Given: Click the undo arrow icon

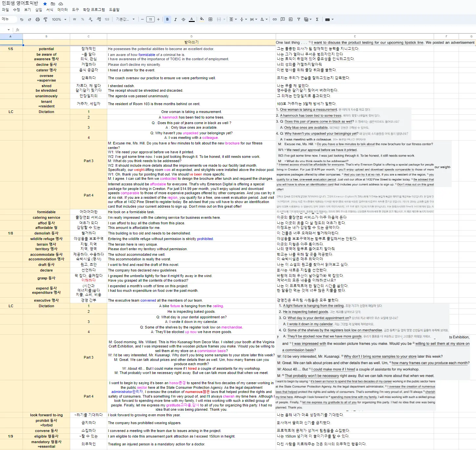Looking at the screenshot, I should coord(22,20).
